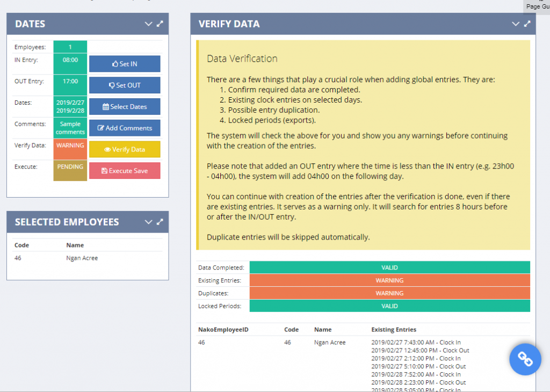Collapse the DATES panel using its chevron

(148, 24)
